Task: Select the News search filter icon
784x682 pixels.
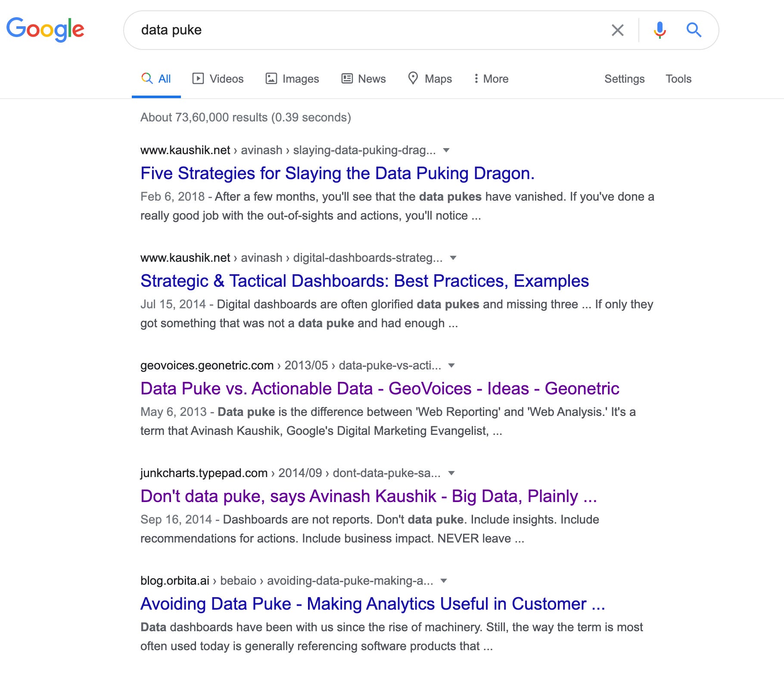Action: [347, 79]
